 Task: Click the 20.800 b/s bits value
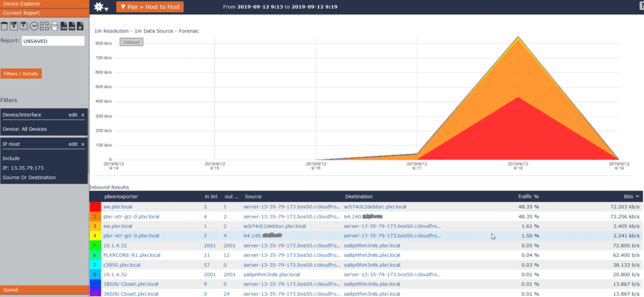click(x=626, y=274)
